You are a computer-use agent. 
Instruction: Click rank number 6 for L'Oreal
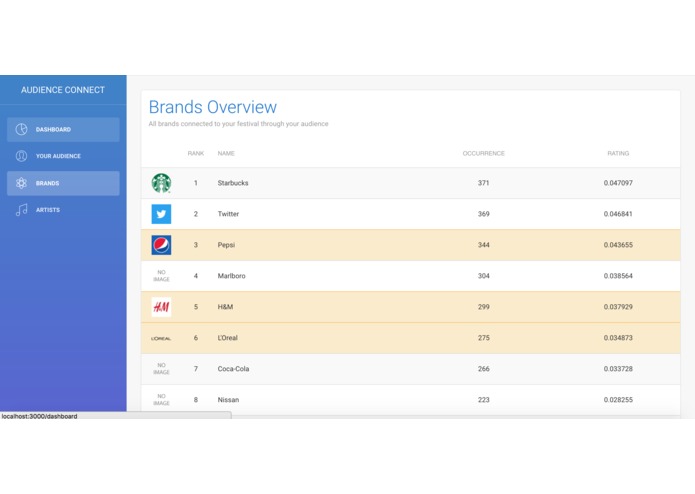coord(195,338)
